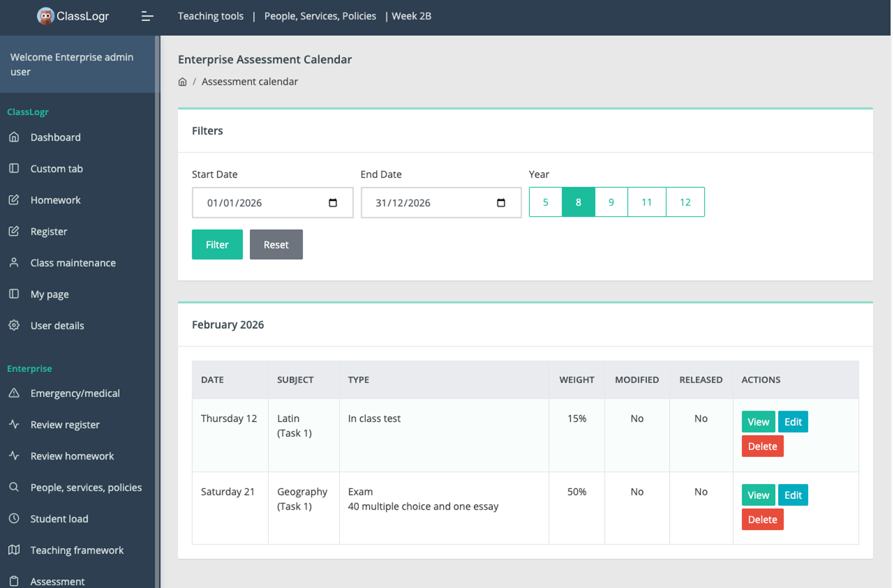The width and height of the screenshot is (893, 588).
Task: Open People, Services, Policies top menu
Action: (x=320, y=16)
